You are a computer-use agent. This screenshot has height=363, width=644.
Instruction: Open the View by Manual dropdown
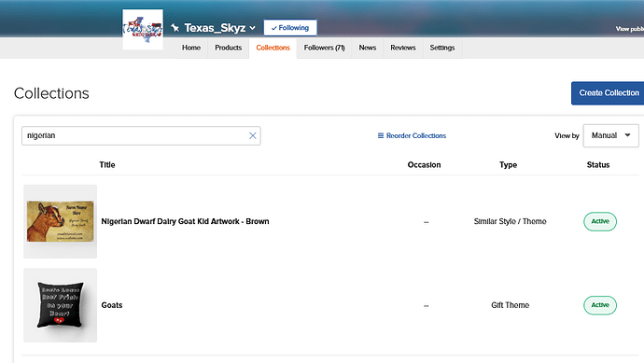pos(610,135)
